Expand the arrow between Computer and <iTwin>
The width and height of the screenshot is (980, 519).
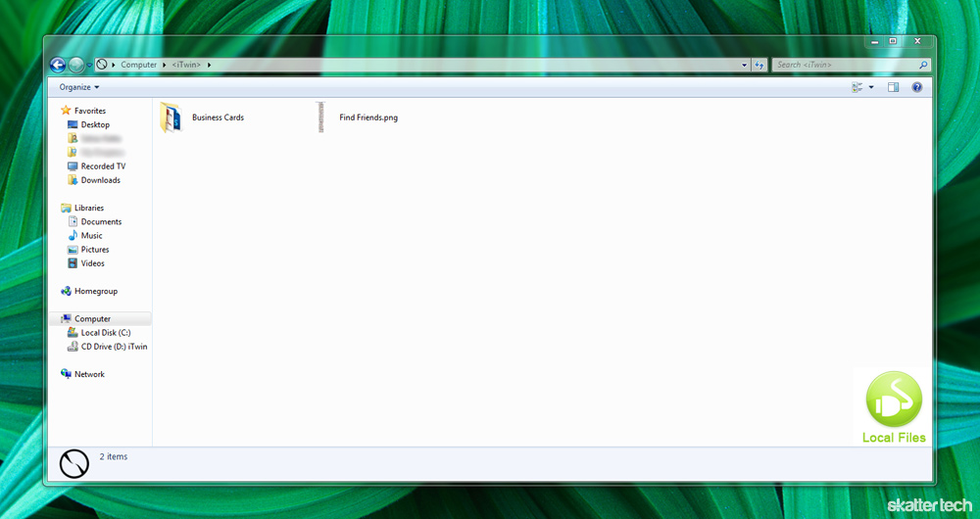click(165, 65)
